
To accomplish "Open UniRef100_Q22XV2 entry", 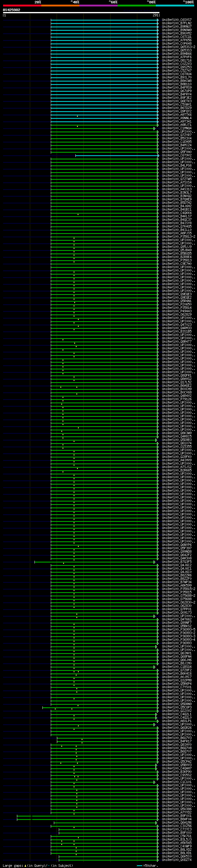I will point(177,711).
